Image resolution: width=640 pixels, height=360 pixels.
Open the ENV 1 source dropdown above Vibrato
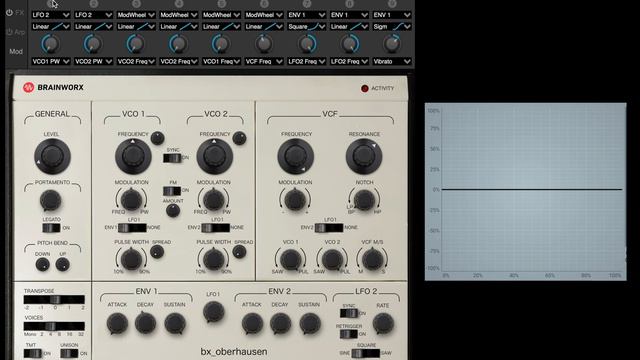392,15
